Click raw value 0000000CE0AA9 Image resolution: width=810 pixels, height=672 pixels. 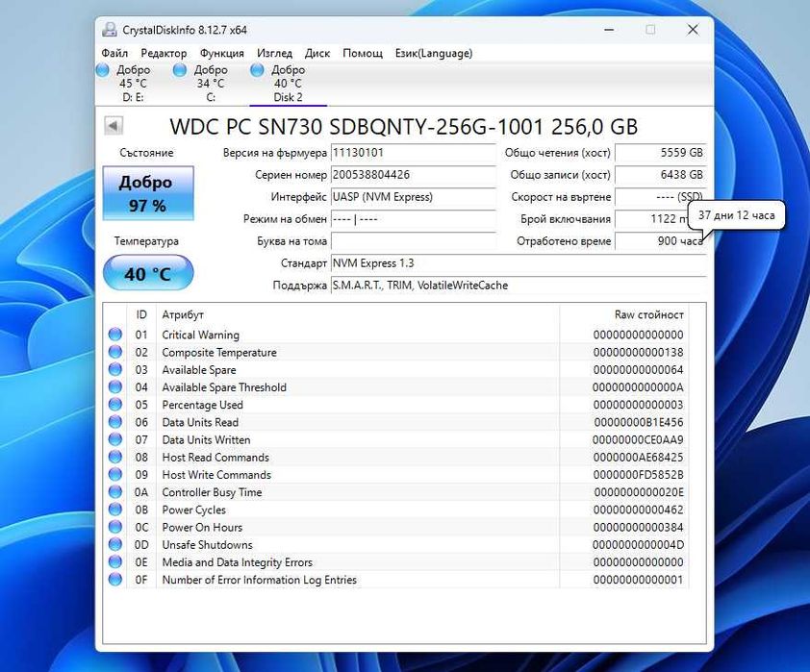tap(638, 439)
